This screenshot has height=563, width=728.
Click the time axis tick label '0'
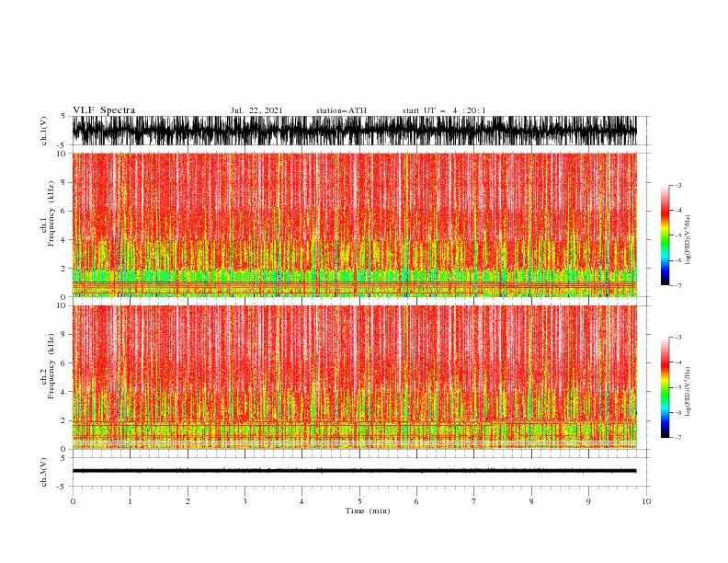(x=73, y=501)
